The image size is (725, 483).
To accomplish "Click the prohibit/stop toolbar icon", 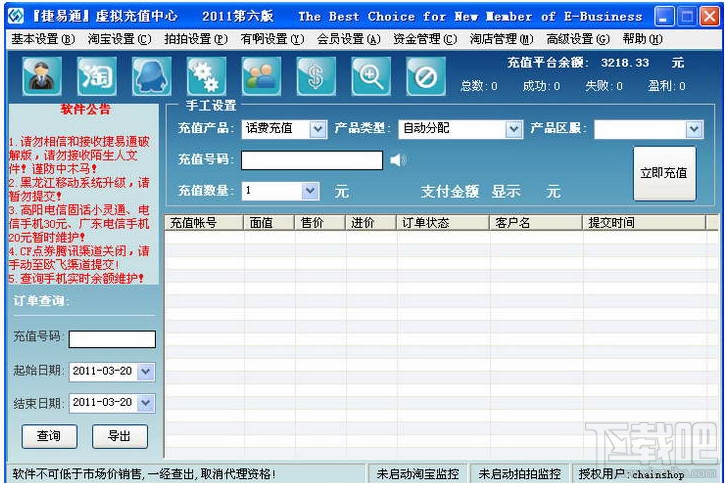I will pos(426,76).
